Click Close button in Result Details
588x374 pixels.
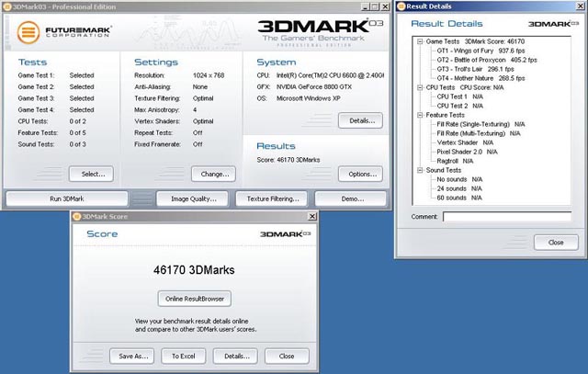click(556, 243)
